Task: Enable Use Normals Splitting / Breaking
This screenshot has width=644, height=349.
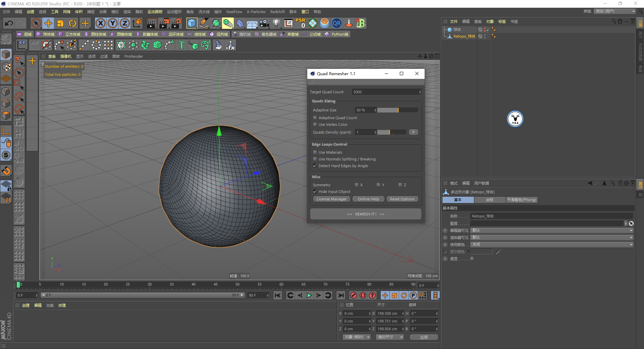Action: pyautogui.click(x=315, y=159)
